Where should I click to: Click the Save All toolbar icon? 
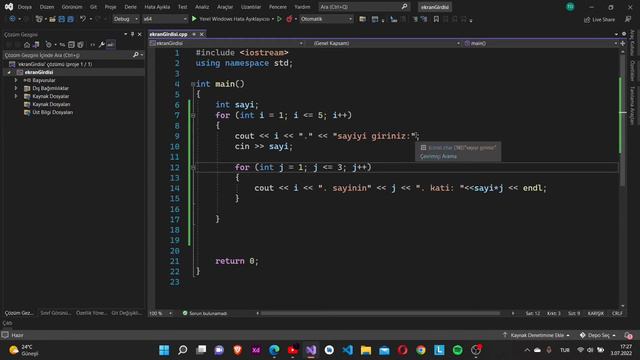click(70, 19)
